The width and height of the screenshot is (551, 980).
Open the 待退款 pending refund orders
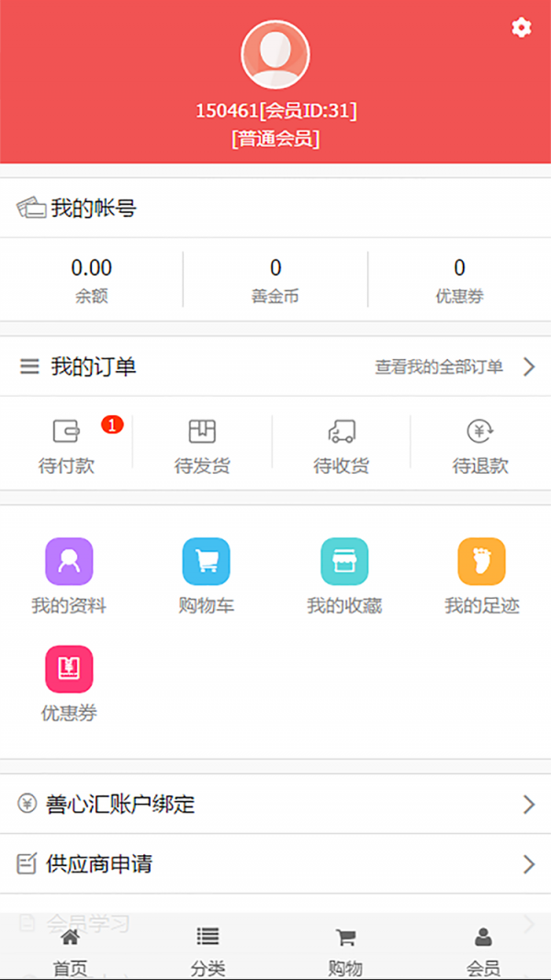click(x=480, y=445)
